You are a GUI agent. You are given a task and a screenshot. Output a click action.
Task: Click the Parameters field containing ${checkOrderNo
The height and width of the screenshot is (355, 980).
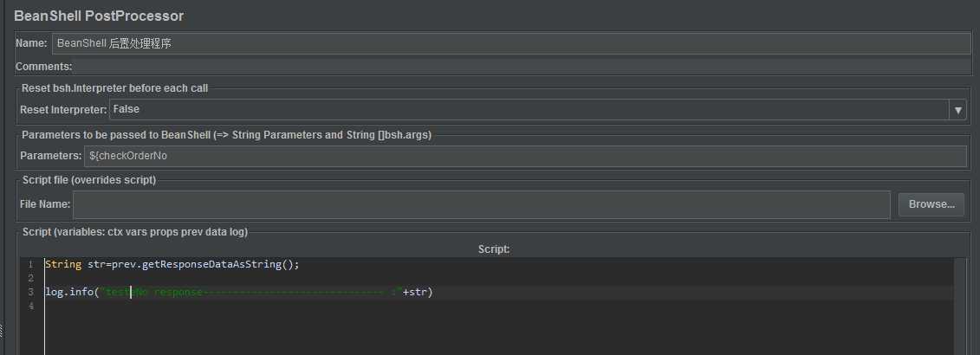click(x=525, y=156)
